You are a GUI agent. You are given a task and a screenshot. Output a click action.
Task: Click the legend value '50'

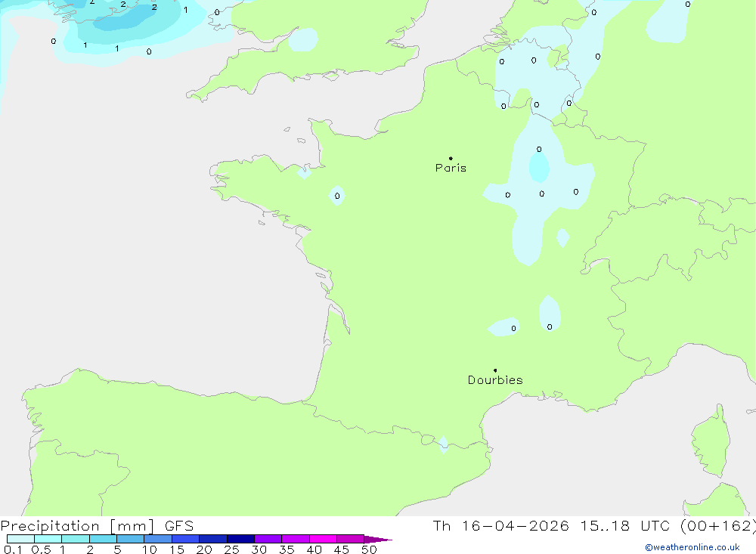[369, 549]
